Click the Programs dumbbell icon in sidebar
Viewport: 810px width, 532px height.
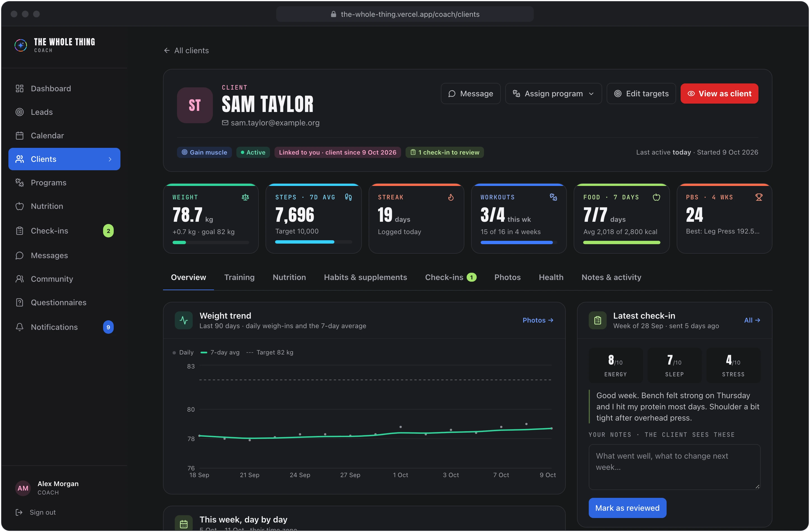click(19, 182)
